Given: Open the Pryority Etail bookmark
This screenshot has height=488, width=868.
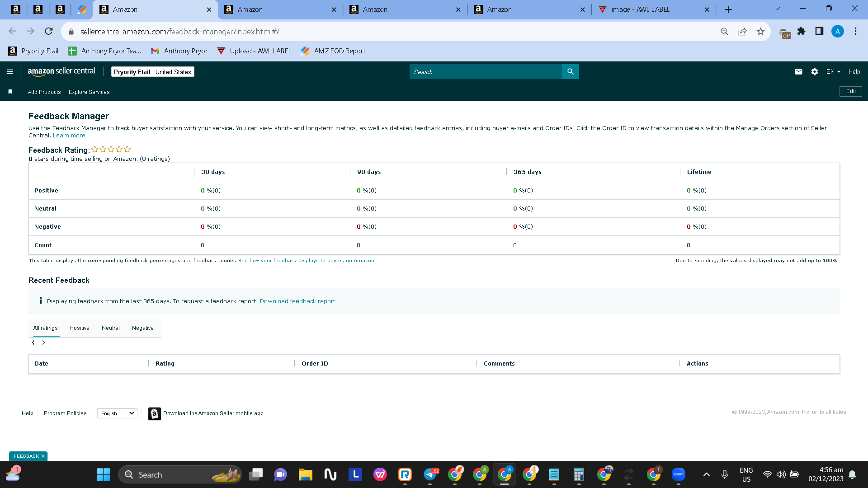Looking at the screenshot, I should pos(33,51).
